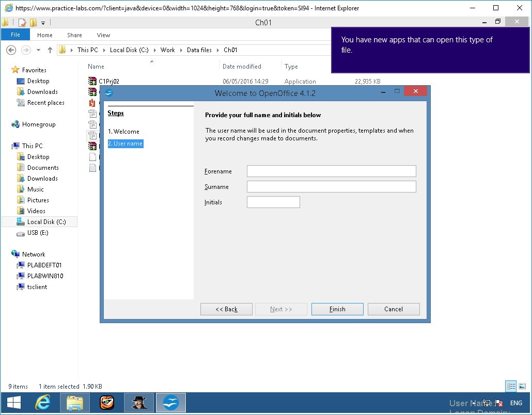Open recent locations dropdown arrow
The height and width of the screenshot is (415, 532).
[38, 50]
